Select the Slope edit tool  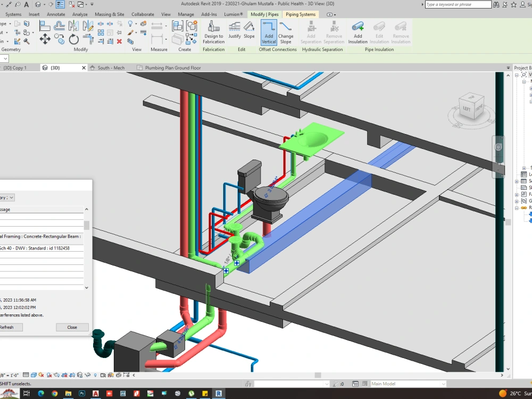tap(249, 30)
